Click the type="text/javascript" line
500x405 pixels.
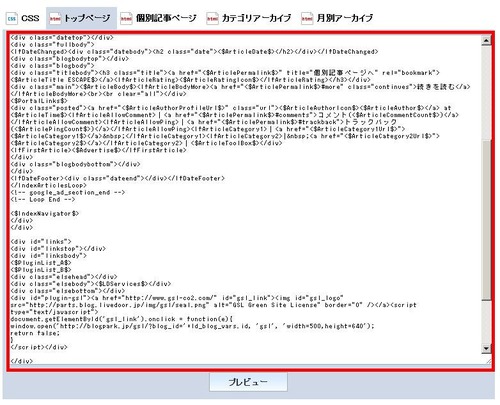tap(54, 312)
